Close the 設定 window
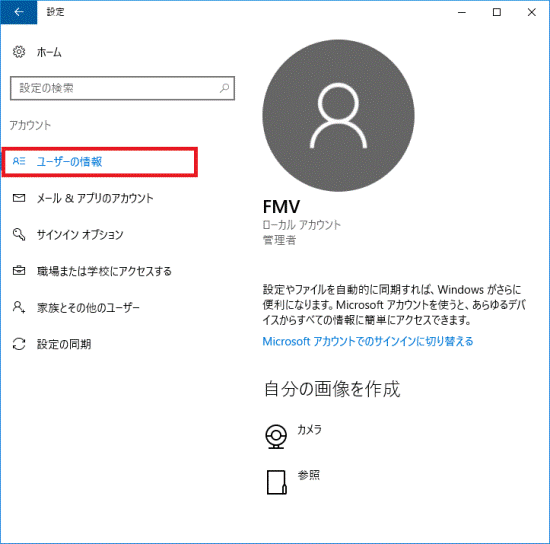 (x=531, y=12)
